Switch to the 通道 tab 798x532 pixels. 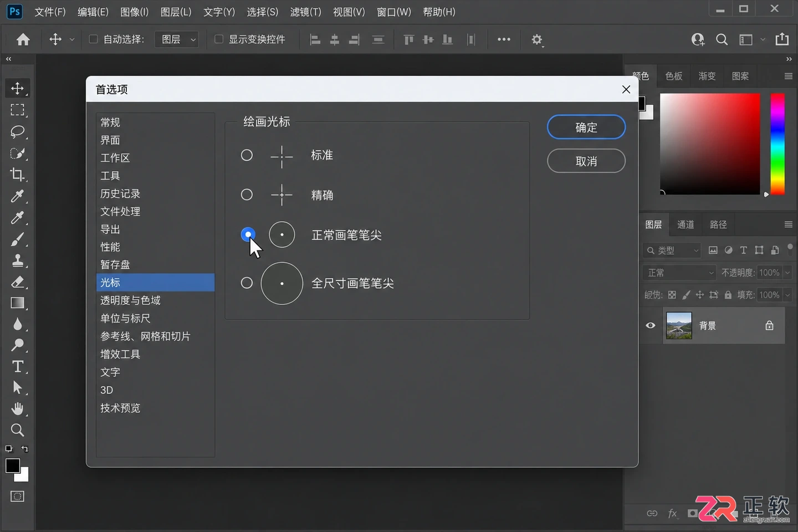tap(686, 224)
